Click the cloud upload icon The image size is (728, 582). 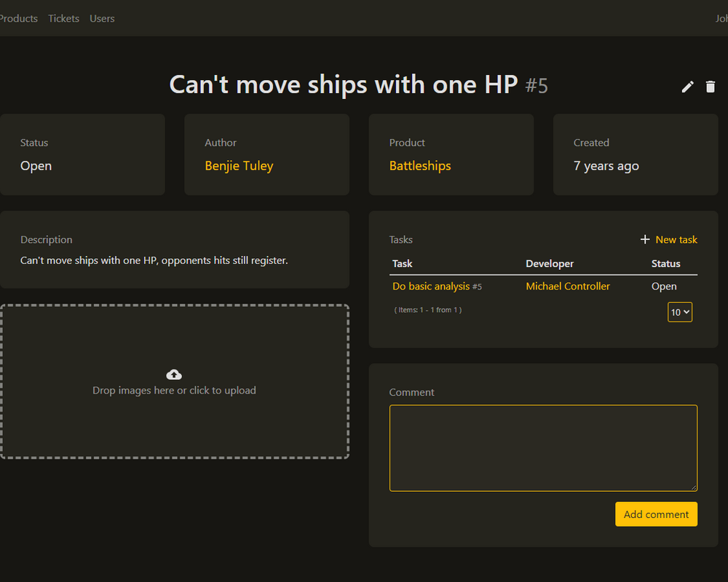click(x=174, y=375)
